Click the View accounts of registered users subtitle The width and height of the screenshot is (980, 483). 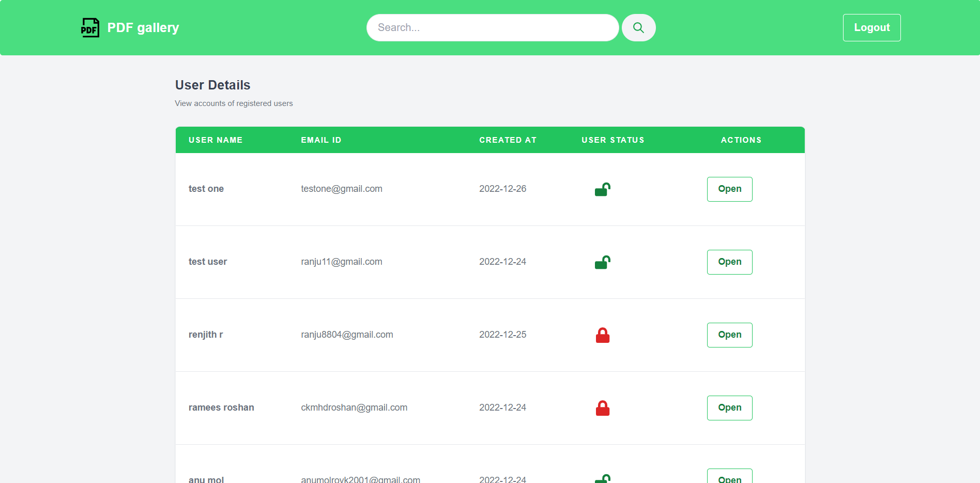point(234,103)
